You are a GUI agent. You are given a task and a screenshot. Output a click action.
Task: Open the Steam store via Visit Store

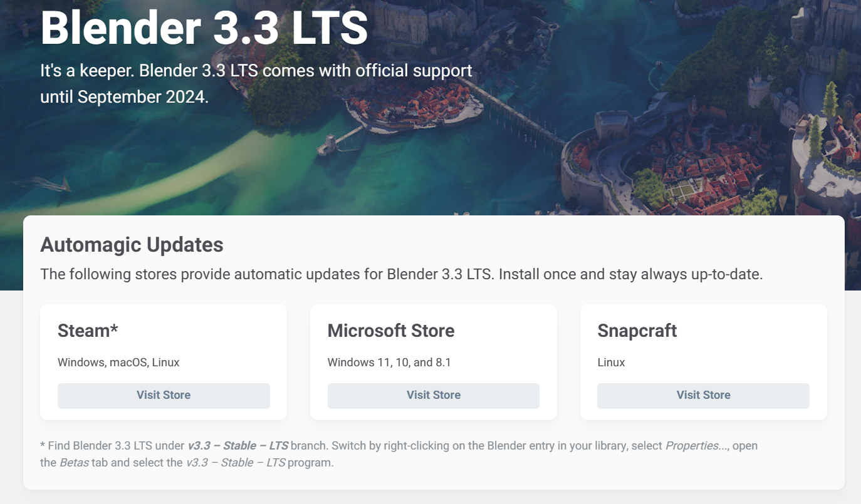click(x=164, y=396)
